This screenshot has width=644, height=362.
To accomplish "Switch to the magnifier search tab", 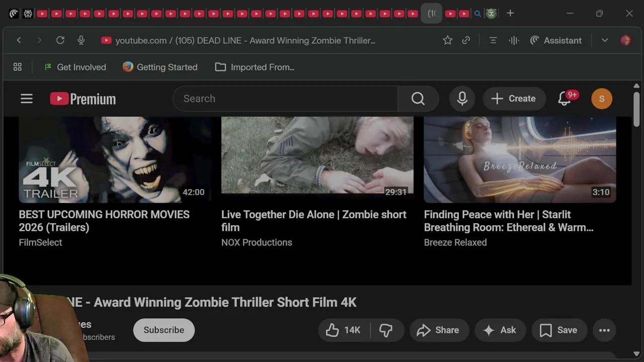I will tap(477, 14).
